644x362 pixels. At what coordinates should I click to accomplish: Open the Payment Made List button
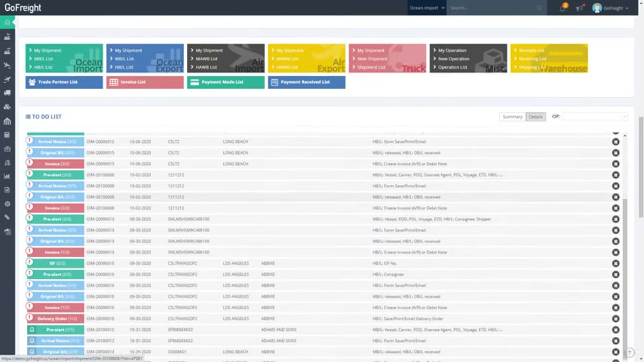coord(226,82)
